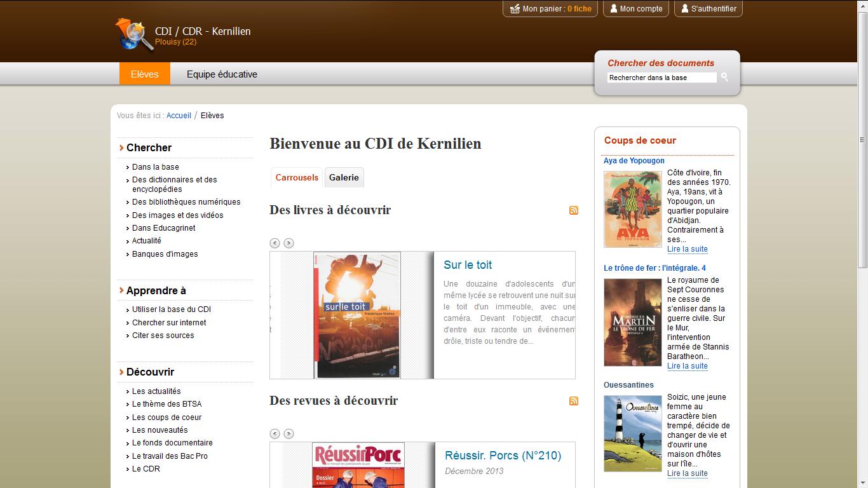The width and height of the screenshot is (868, 488).
Task: Click the CDI / CDR - Kernilien site title
Action: coord(203,31)
